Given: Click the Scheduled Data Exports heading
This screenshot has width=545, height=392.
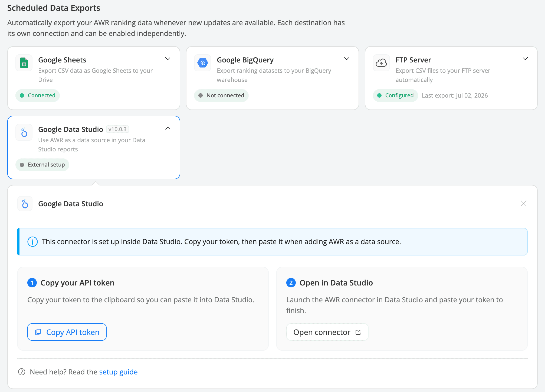Looking at the screenshot, I should [x=54, y=8].
